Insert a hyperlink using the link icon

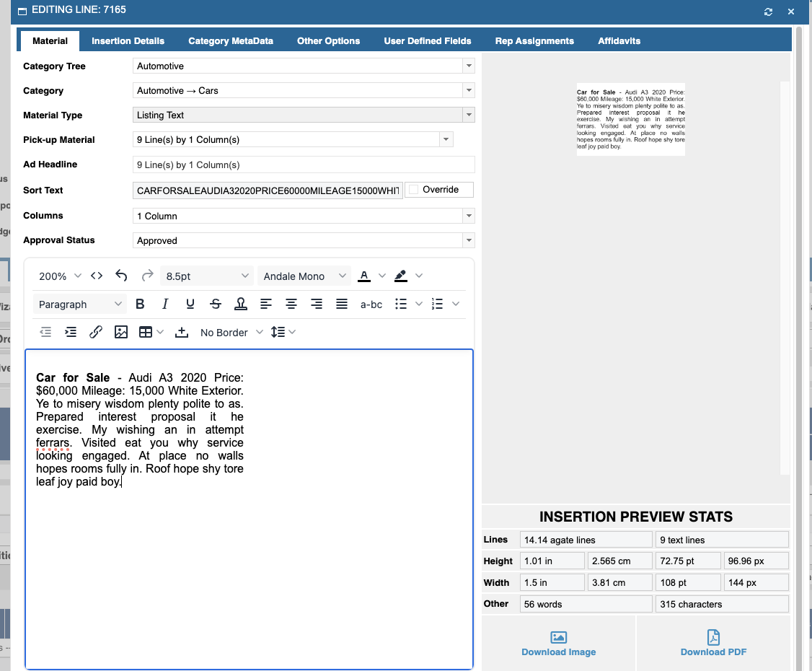[x=95, y=332]
